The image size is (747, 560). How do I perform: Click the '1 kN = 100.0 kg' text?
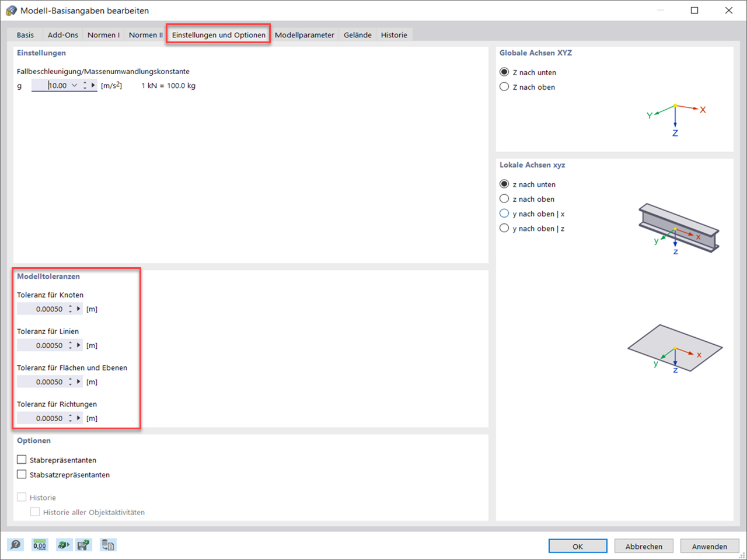click(168, 85)
